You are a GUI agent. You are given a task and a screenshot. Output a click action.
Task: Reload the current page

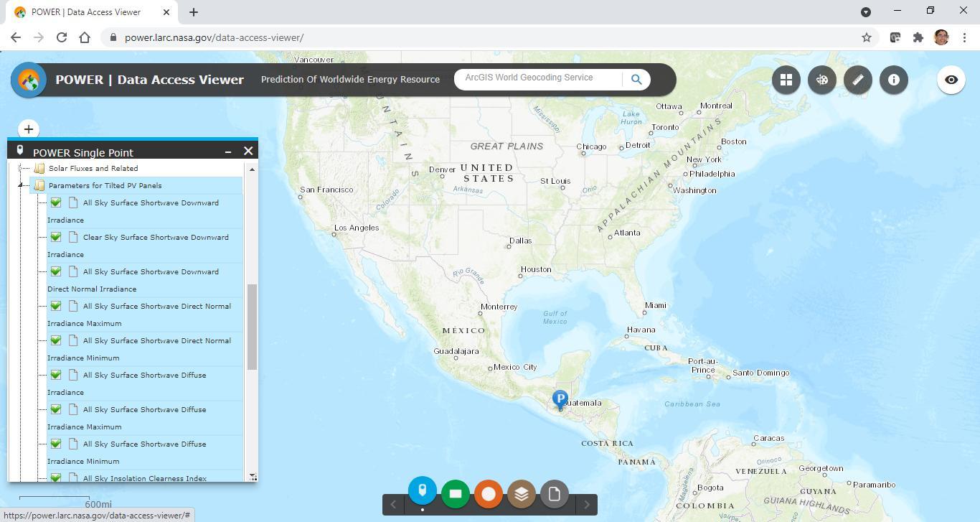click(x=62, y=37)
